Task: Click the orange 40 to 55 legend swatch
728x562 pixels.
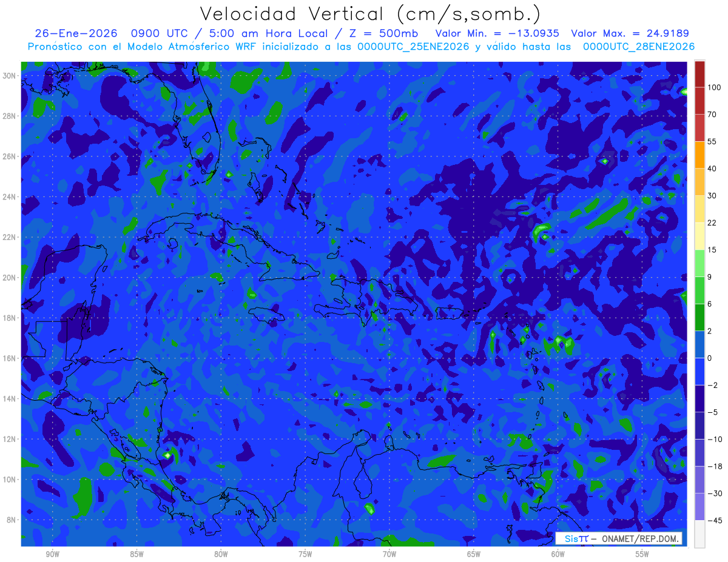Action: pyautogui.click(x=699, y=155)
